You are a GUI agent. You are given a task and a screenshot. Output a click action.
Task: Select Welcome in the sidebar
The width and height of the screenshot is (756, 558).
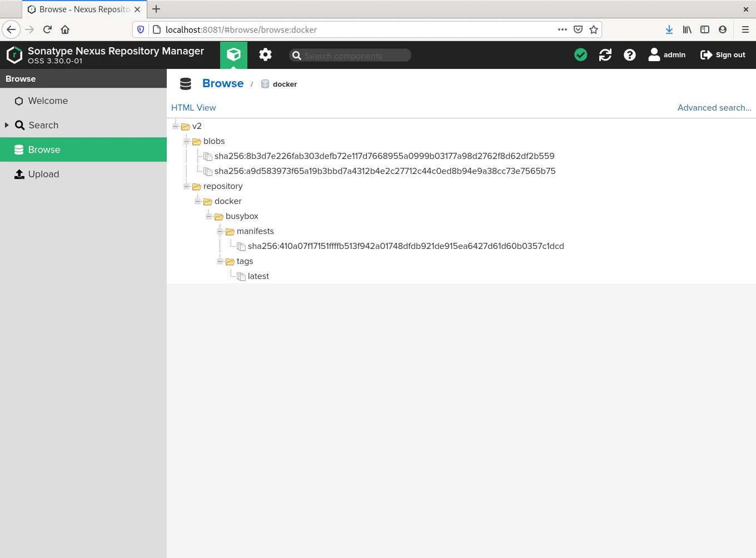point(48,101)
